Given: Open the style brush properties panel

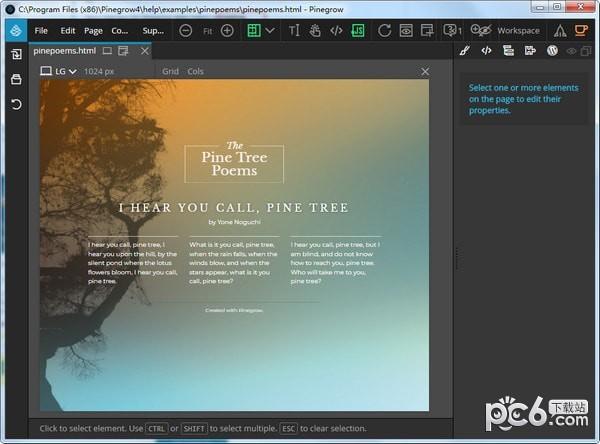Looking at the screenshot, I should coord(465,51).
